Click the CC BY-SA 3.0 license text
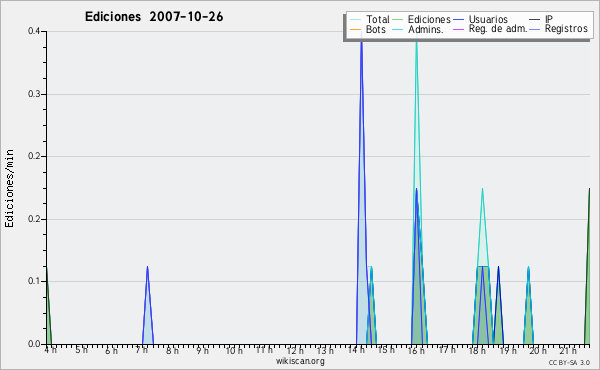 (x=569, y=363)
